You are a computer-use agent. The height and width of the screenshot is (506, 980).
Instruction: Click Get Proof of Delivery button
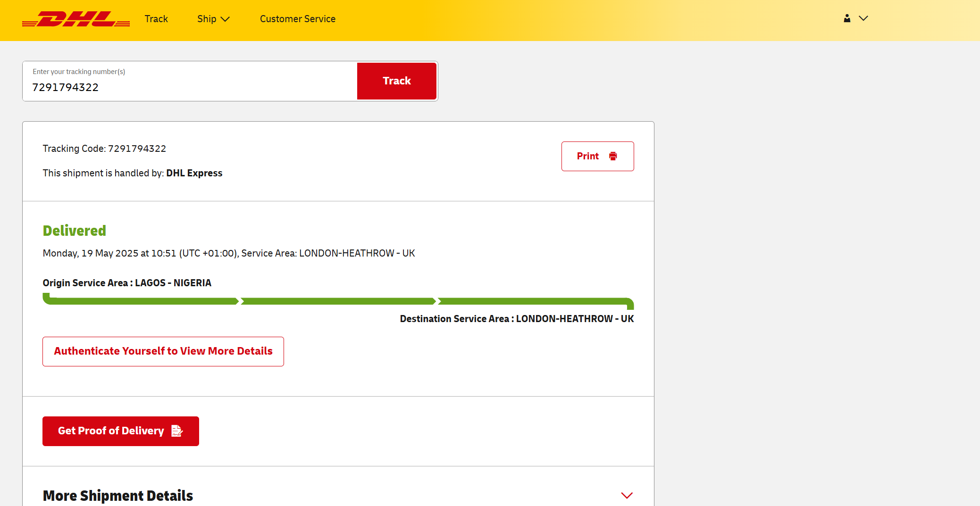(121, 431)
